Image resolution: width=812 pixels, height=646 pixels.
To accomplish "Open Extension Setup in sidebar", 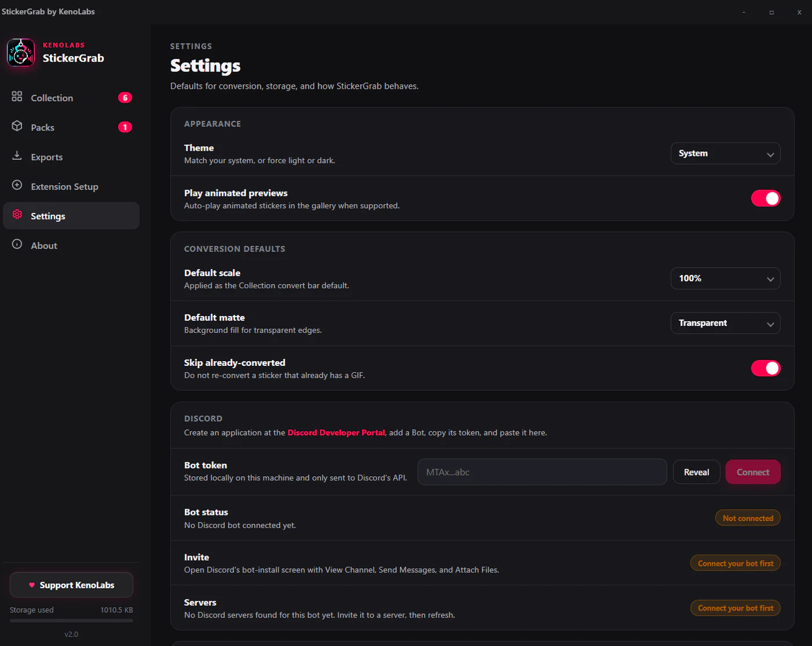I will tap(71, 187).
